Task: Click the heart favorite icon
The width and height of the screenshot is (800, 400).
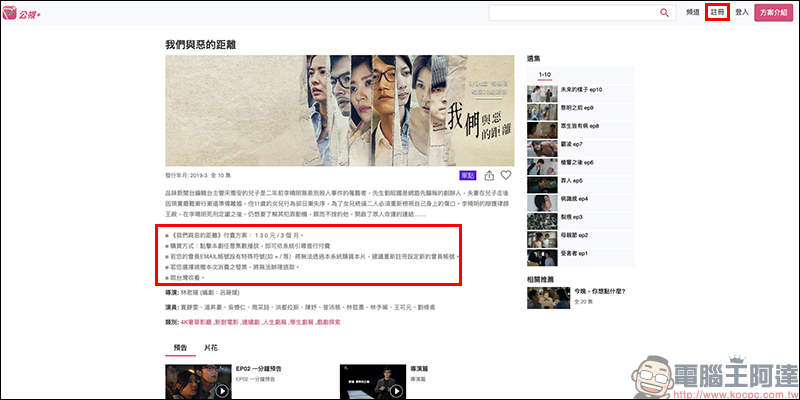Action: click(506, 176)
